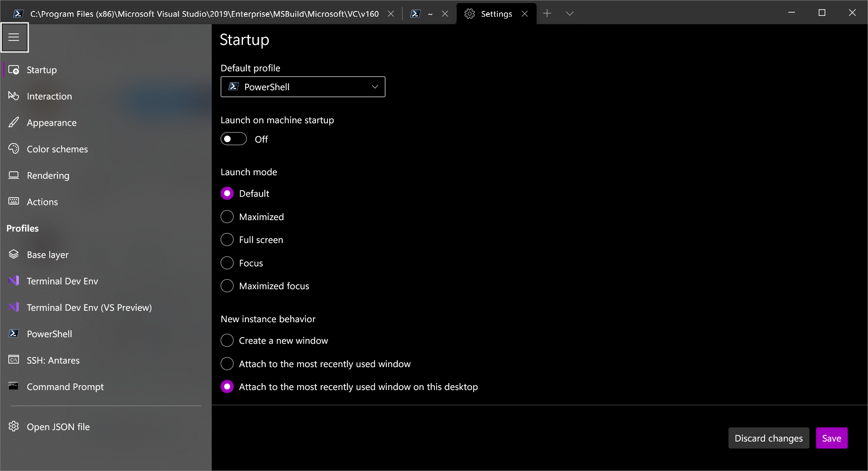Open the Color schemes settings page
This screenshot has width=868, height=471.
pos(106,149)
